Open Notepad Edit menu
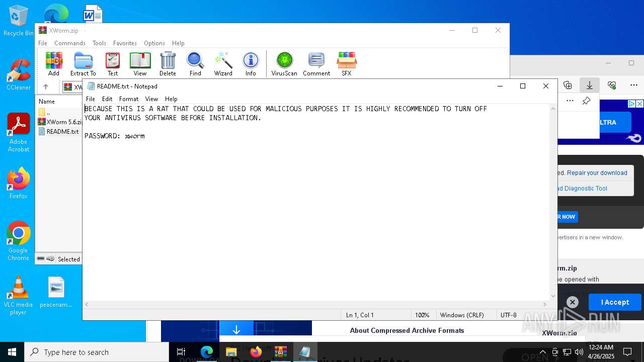Image resolution: width=644 pixels, height=362 pixels. 107,99
